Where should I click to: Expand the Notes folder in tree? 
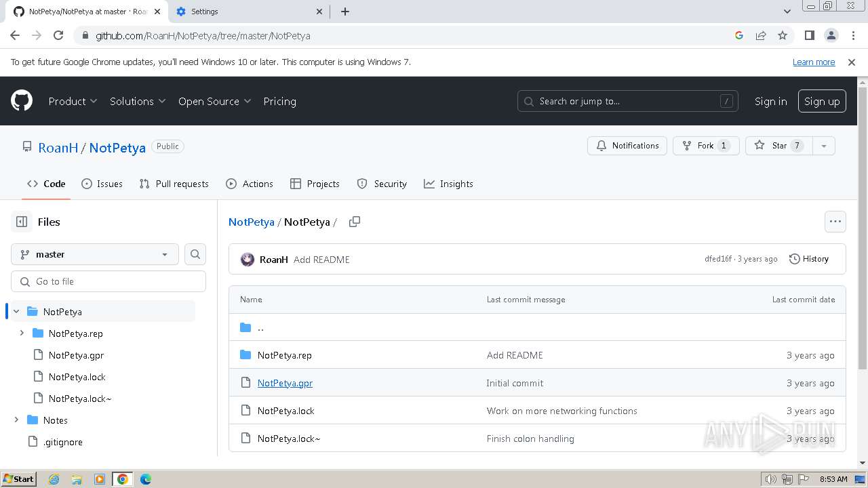coord(16,420)
